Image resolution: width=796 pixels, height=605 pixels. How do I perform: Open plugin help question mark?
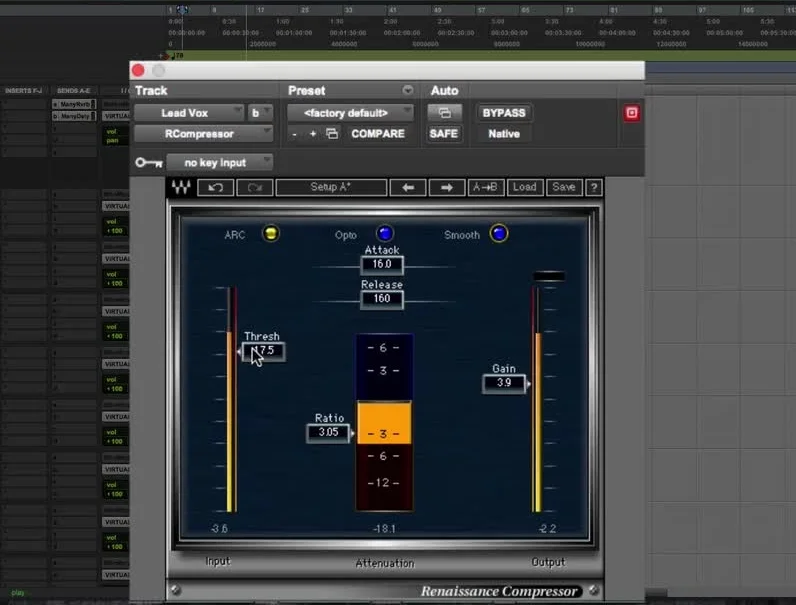(x=594, y=187)
